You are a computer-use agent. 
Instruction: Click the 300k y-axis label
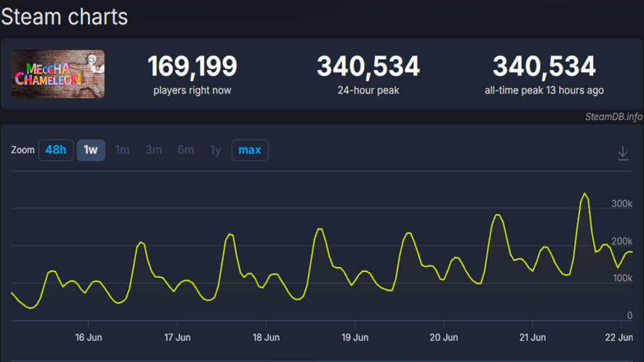[622, 204]
